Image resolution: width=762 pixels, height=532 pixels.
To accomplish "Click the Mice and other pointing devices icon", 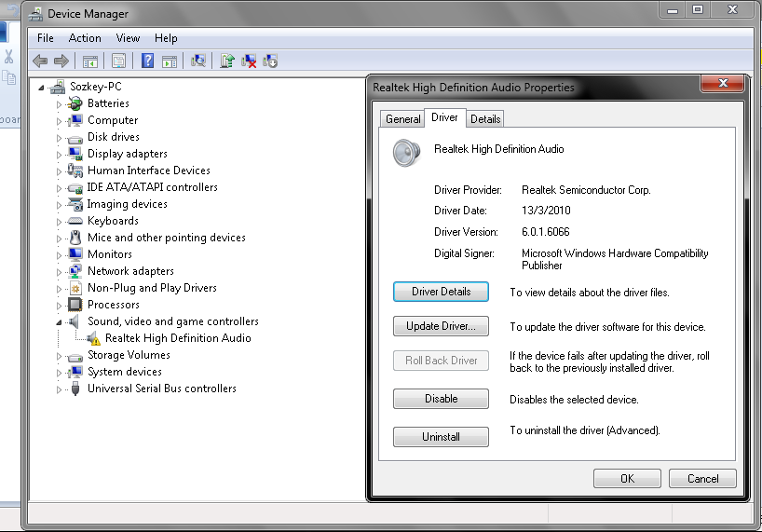I will (x=75, y=238).
